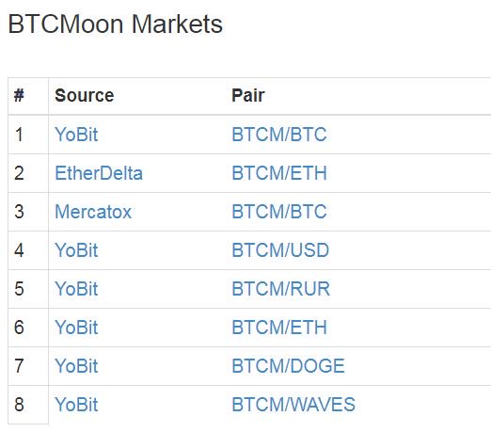The height and width of the screenshot is (448, 491).
Task: Click the # column header
Action: pos(19,95)
